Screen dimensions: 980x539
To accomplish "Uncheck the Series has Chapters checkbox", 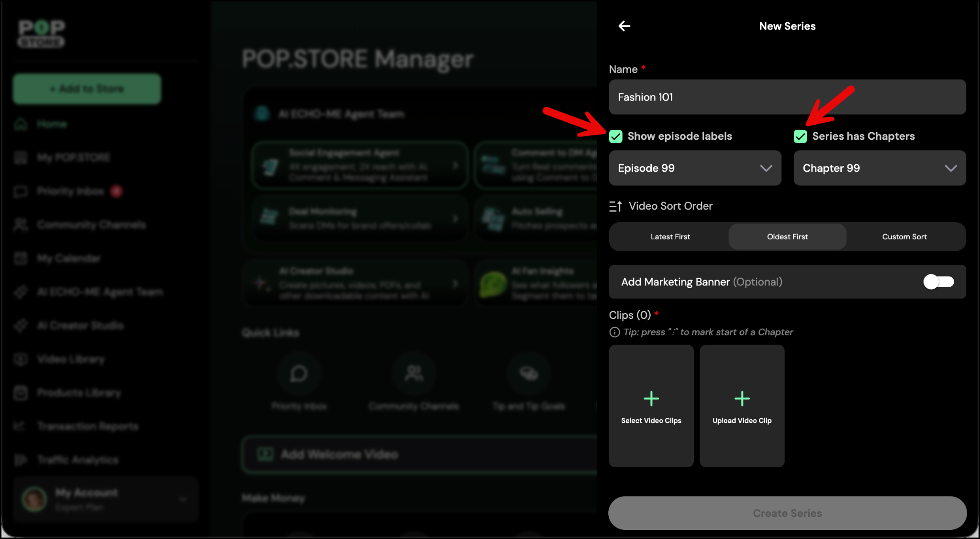I will (x=801, y=136).
